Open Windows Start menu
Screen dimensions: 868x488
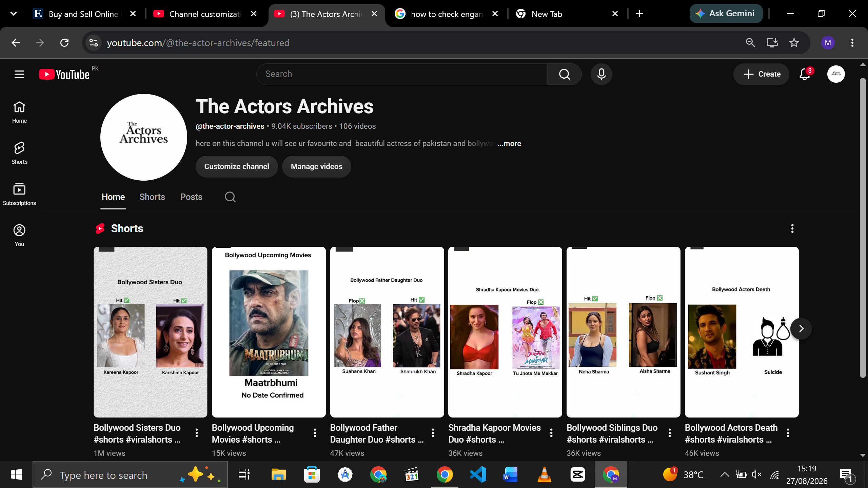point(16,474)
